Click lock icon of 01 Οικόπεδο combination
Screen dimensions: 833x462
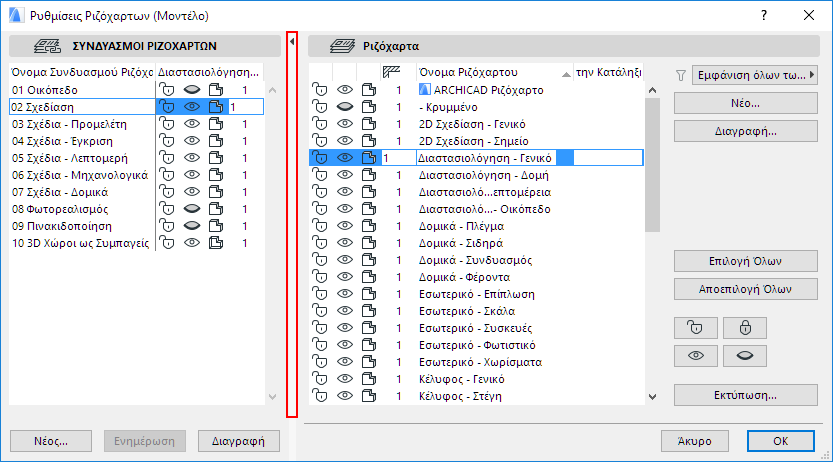click(x=167, y=90)
